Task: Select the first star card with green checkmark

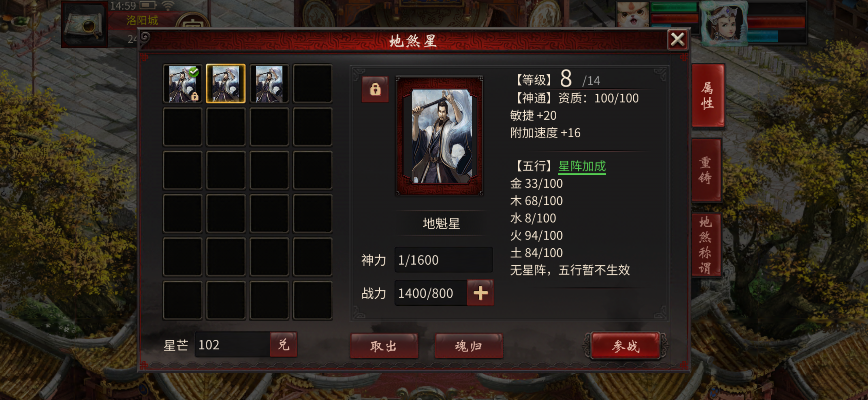Action: (183, 83)
